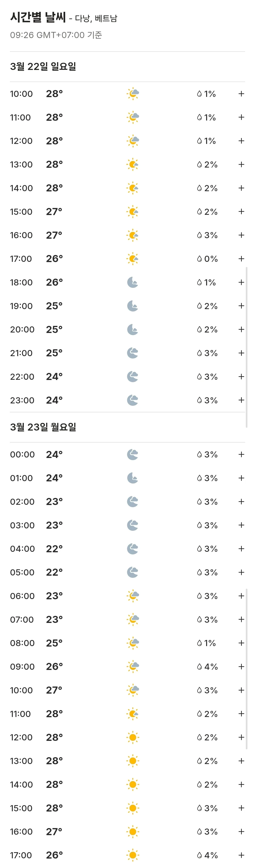This screenshot has height=868, width=255.
Task: Select the 3월 22일 일요일 date header
Action: click(x=43, y=67)
